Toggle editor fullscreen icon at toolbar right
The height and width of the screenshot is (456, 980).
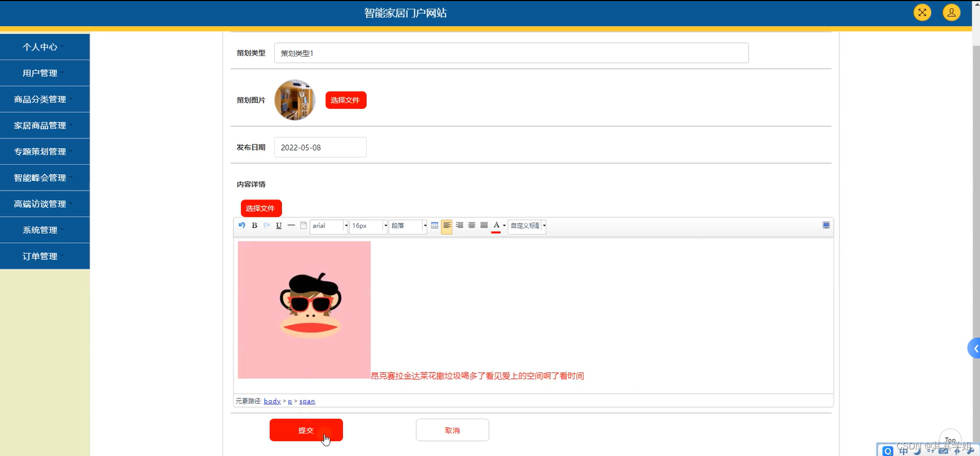point(826,225)
